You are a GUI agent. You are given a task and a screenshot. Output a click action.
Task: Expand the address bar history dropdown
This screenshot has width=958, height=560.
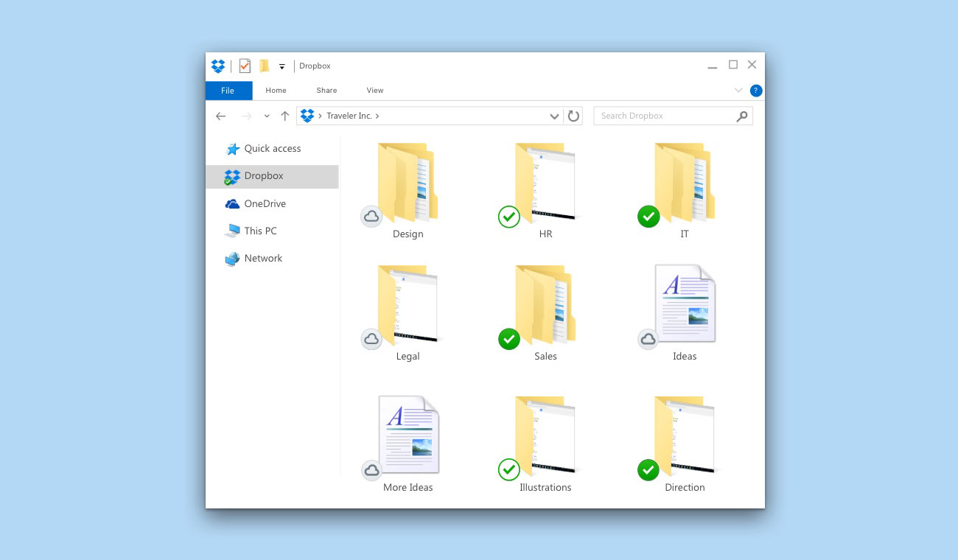554,116
